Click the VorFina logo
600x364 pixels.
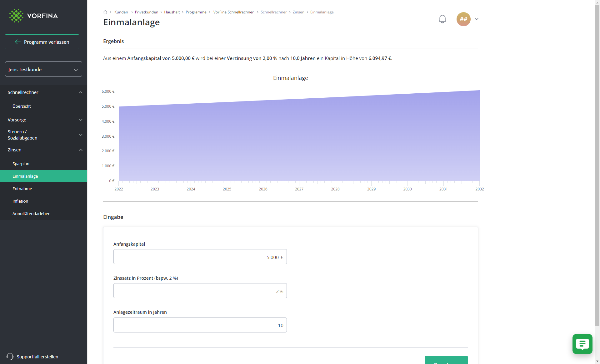click(33, 16)
